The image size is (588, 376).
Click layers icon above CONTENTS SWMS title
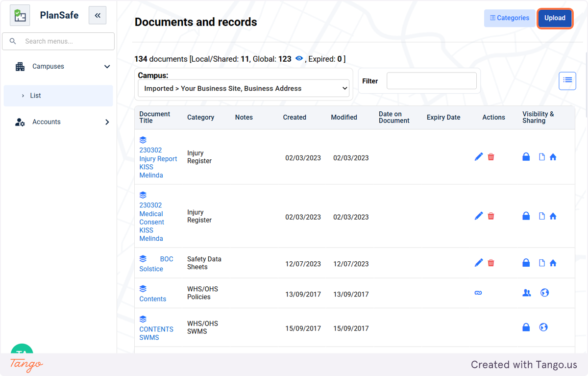pyautogui.click(x=143, y=319)
